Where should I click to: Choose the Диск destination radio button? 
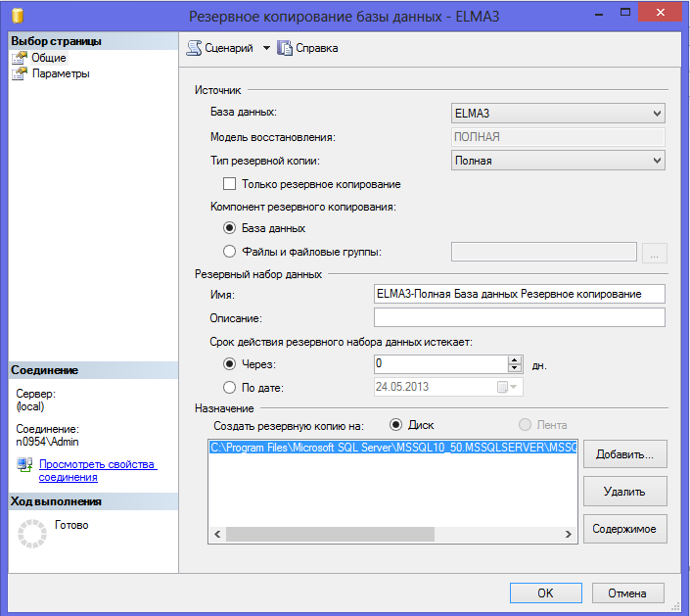click(x=396, y=425)
